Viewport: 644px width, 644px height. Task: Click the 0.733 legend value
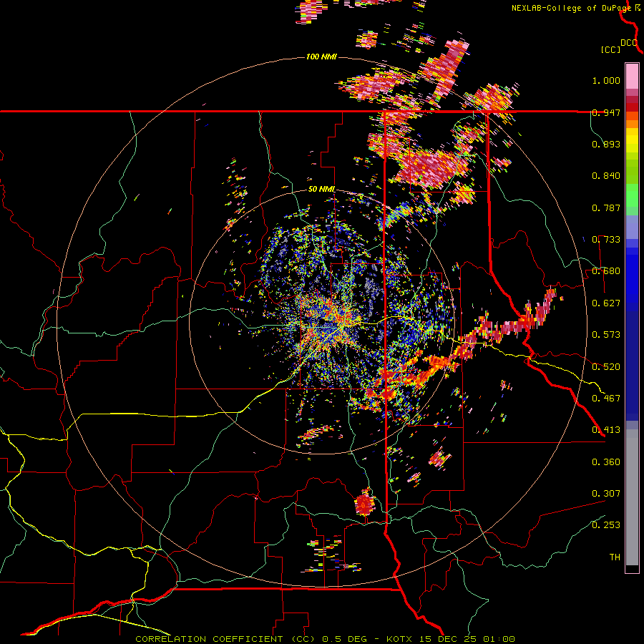click(x=606, y=240)
